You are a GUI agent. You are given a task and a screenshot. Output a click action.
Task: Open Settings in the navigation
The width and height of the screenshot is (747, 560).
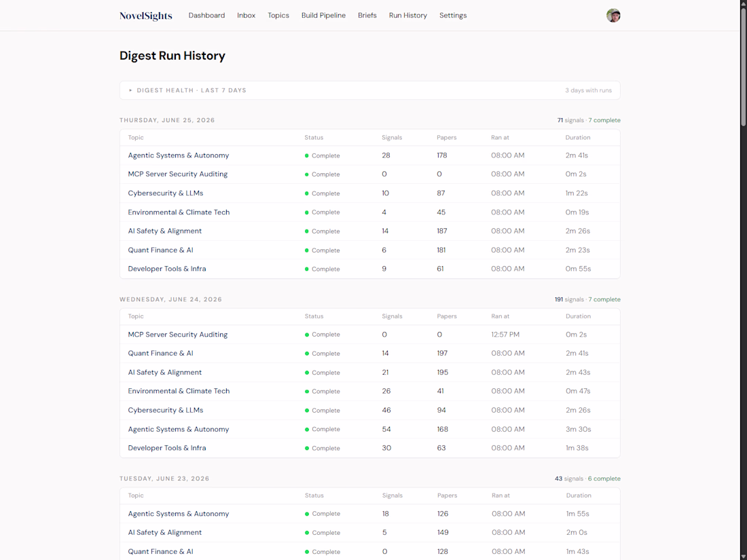pyautogui.click(x=453, y=15)
